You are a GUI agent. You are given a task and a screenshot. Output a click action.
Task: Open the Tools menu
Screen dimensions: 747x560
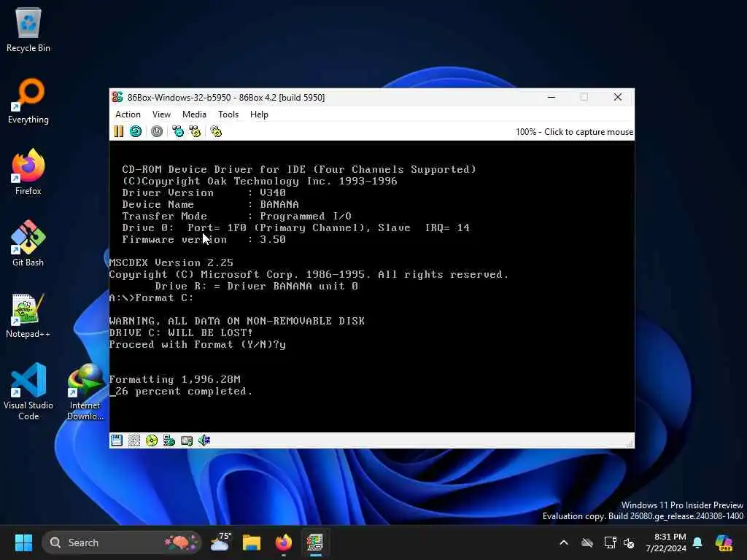(228, 114)
